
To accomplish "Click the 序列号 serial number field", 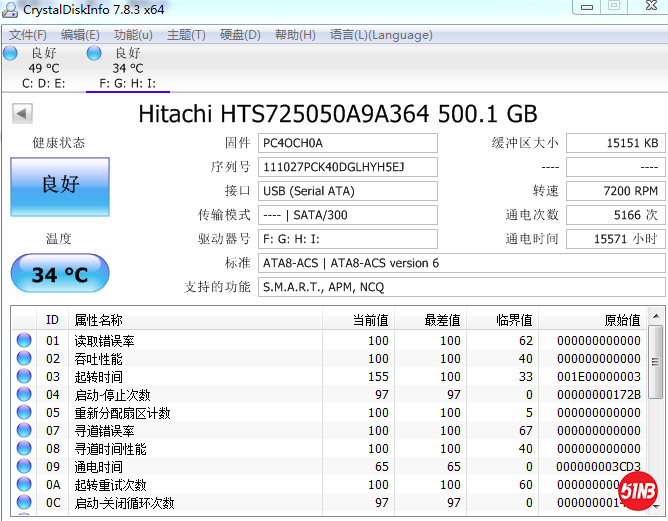I will point(347,167).
